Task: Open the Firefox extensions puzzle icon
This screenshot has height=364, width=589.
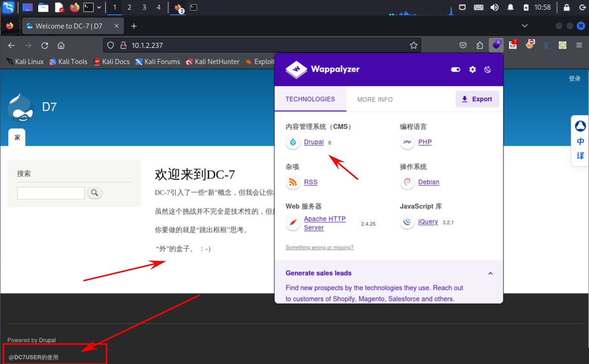Action: [480, 45]
